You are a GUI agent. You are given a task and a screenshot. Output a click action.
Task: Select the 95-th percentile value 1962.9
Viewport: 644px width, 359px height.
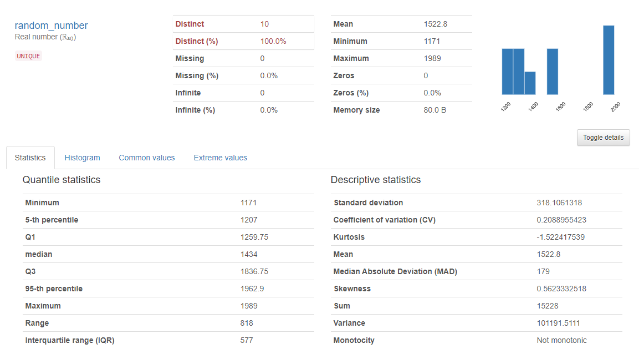[252, 289]
